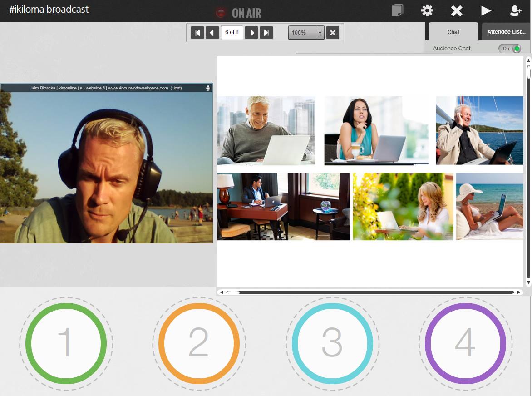Switch to the Attendee List tab
The height and width of the screenshot is (396, 532).
pyautogui.click(x=506, y=31)
